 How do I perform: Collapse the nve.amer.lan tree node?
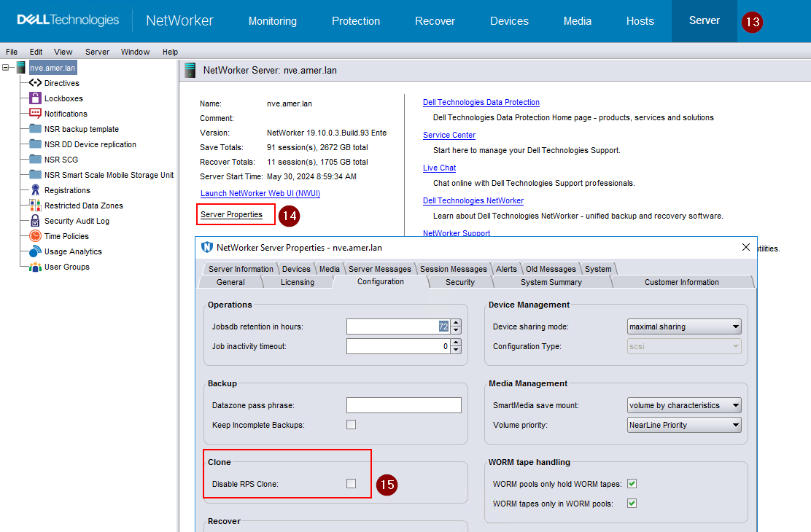[5, 67]
